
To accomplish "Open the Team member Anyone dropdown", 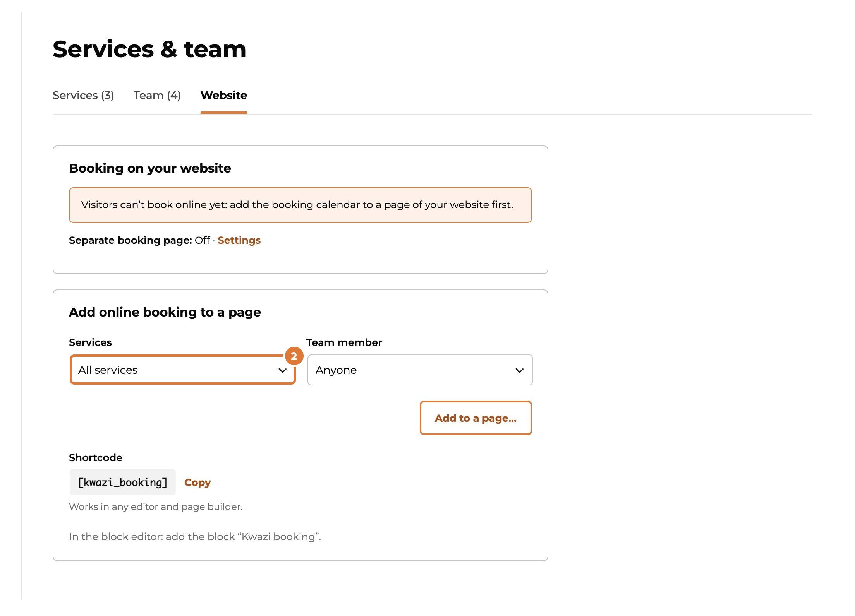I will pyautogui.click(x=420, y=370).
